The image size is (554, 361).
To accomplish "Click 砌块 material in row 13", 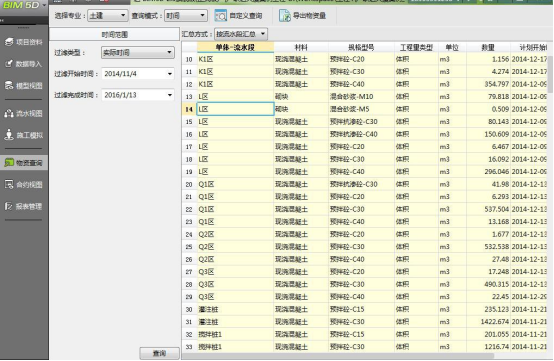I will [x=301, y=97].
